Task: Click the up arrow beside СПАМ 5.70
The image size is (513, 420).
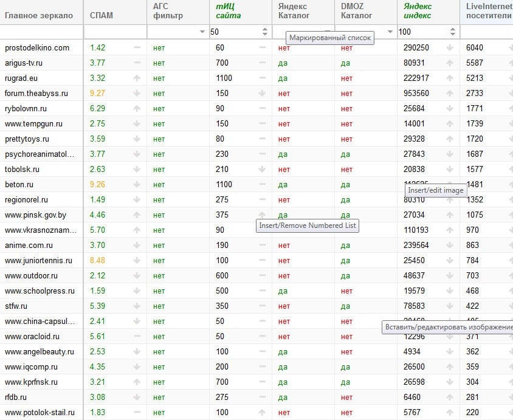Action: (x=137, y=230)
